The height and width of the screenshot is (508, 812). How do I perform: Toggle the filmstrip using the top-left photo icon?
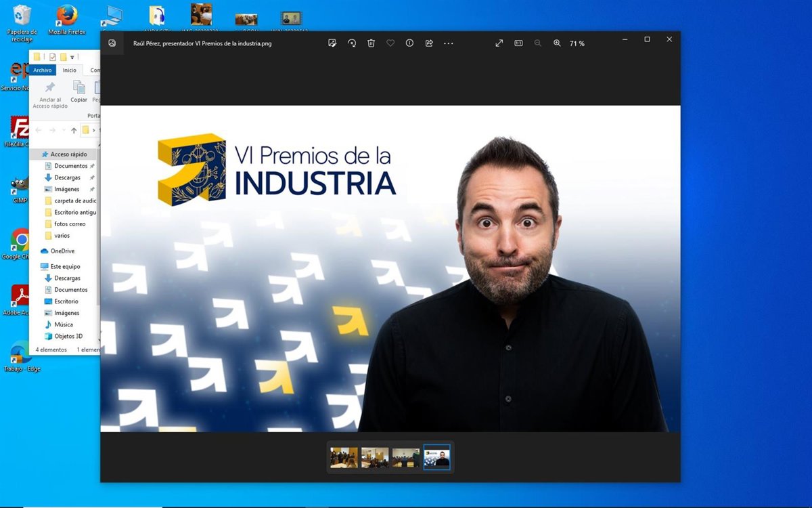click(112, 43)
